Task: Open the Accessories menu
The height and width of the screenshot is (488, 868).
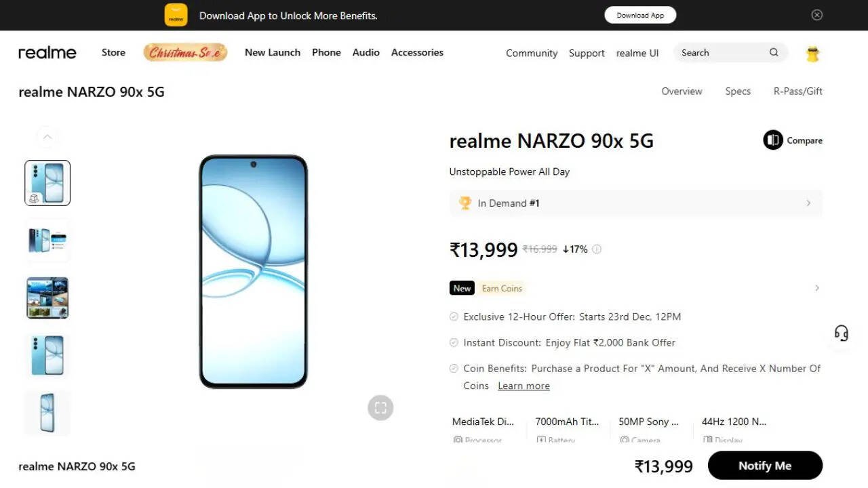Action: [417, 52]
